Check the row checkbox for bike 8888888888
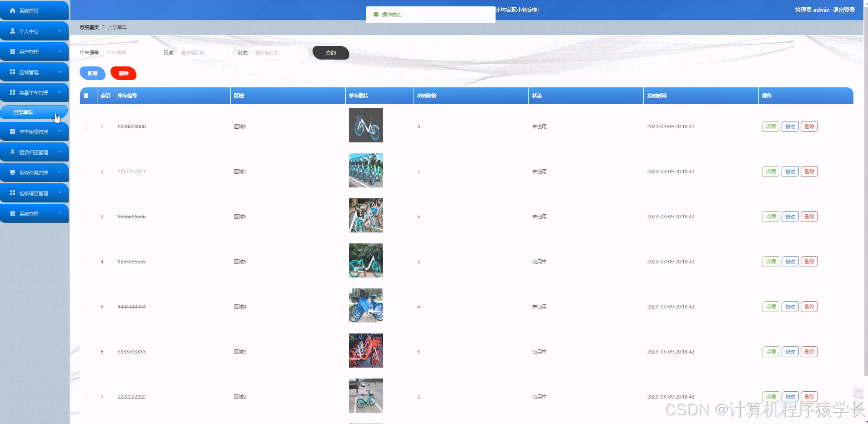Viewport: 868px width, 424px height. click(x=86, y=126)
